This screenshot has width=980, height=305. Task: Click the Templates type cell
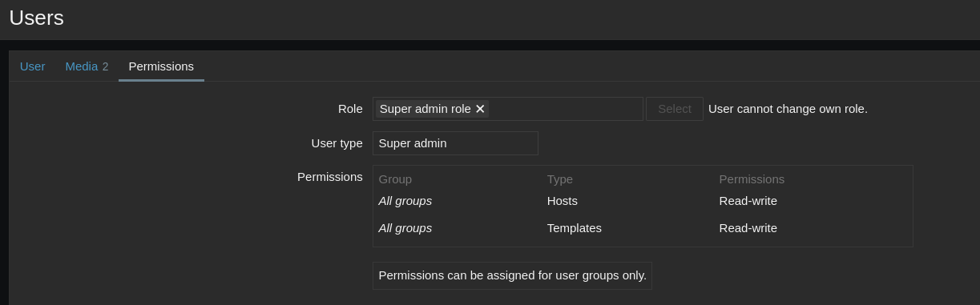pyautogui.click(x=575, y=228)
